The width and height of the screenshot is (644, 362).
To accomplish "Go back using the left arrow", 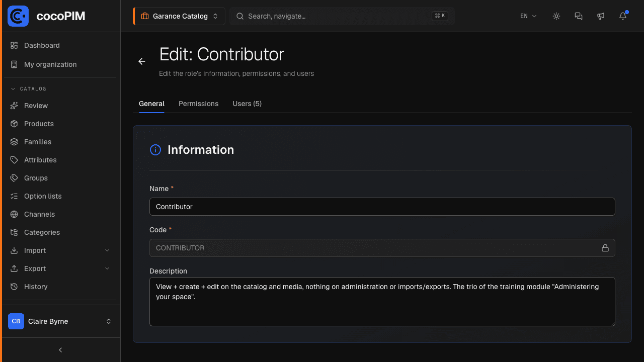I will (x=142, y=61).
